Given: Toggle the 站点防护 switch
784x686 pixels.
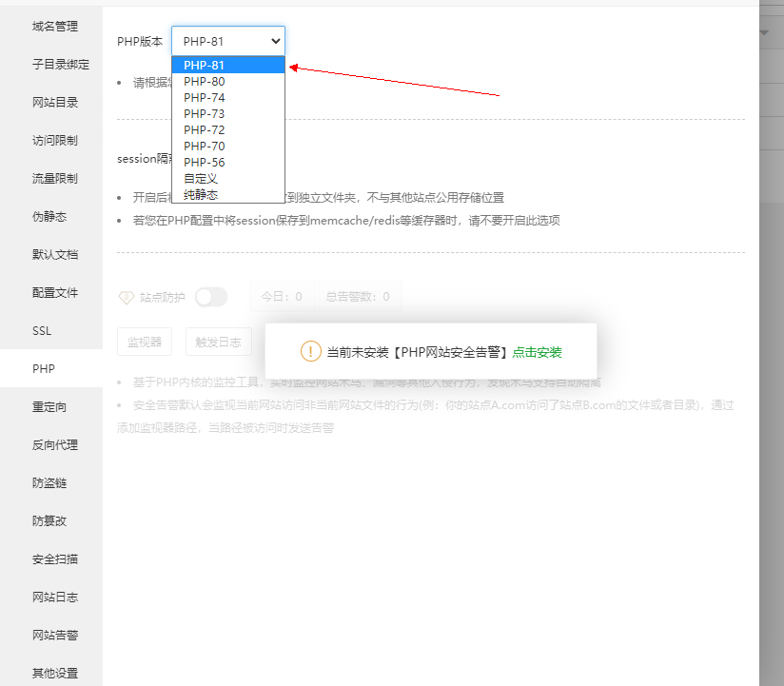Looking at the screenshot, I should [211, 297].
